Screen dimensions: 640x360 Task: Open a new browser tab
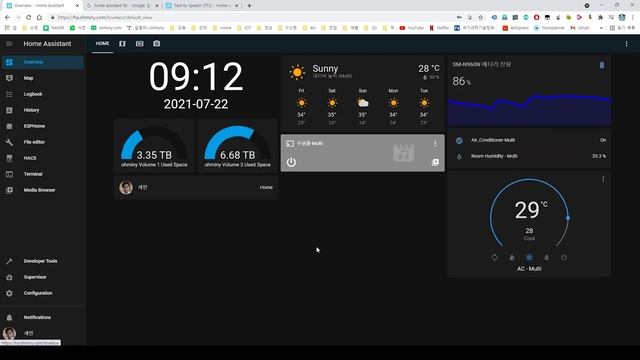click(249, 6)
